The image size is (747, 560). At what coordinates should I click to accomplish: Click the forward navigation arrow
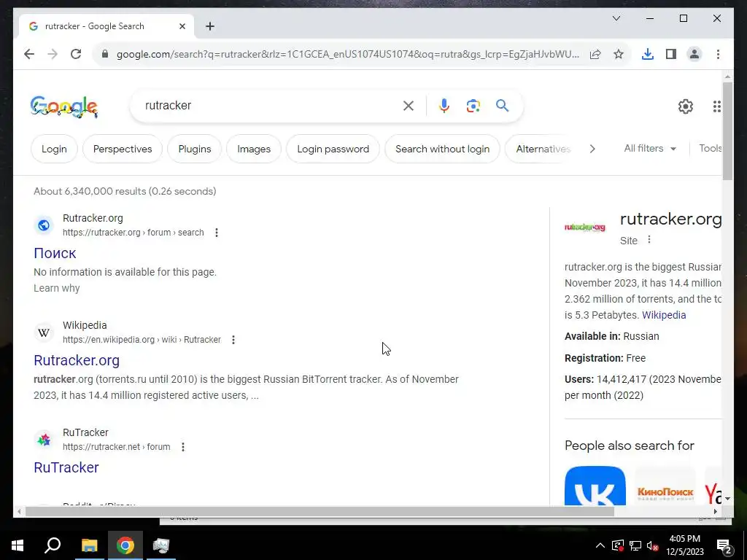coord(53,54)
